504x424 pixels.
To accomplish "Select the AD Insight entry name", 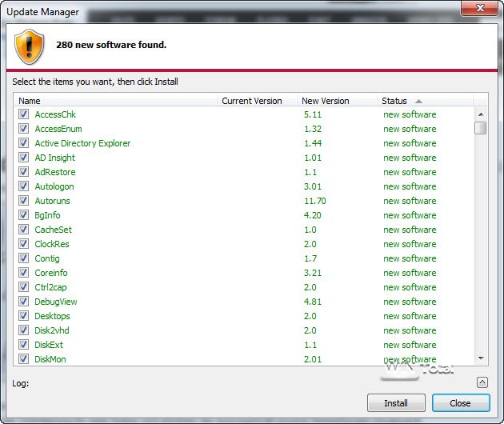I will pos(55,158).
